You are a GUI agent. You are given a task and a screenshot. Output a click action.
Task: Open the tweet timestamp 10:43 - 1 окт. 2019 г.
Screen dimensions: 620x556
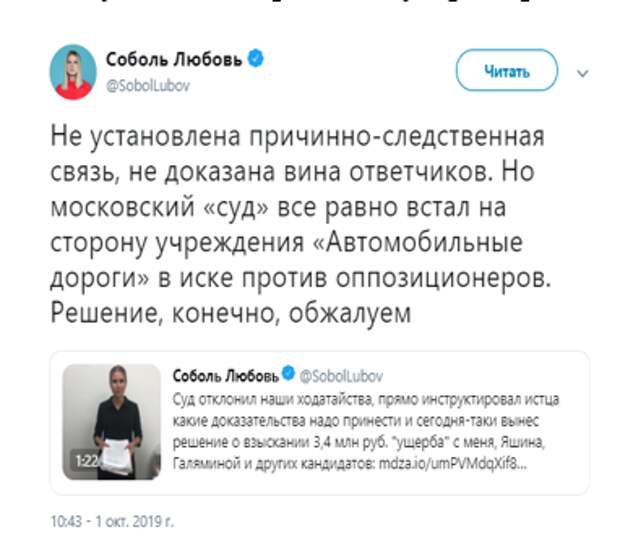112,521
